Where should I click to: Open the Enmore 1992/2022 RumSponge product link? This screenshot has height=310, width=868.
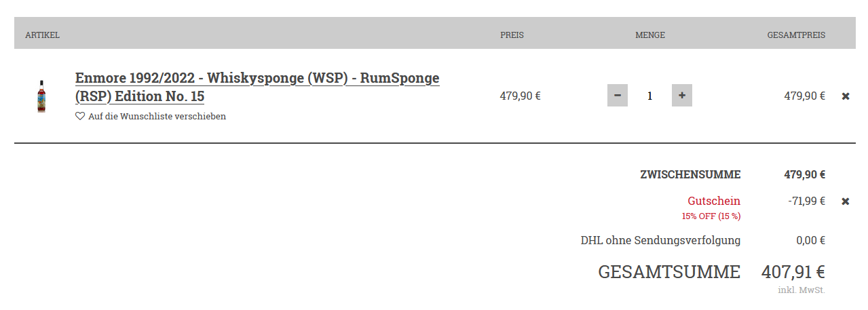257,87
